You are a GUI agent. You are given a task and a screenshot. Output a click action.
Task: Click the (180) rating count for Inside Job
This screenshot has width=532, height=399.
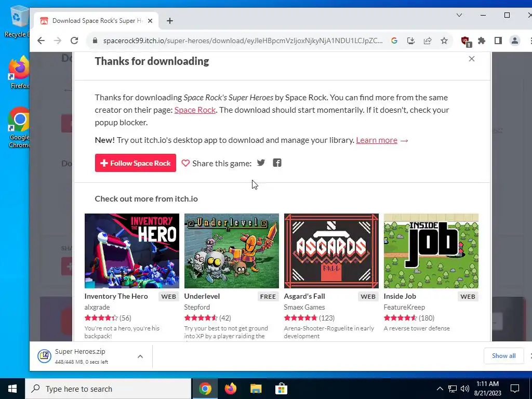coord(427,318)
